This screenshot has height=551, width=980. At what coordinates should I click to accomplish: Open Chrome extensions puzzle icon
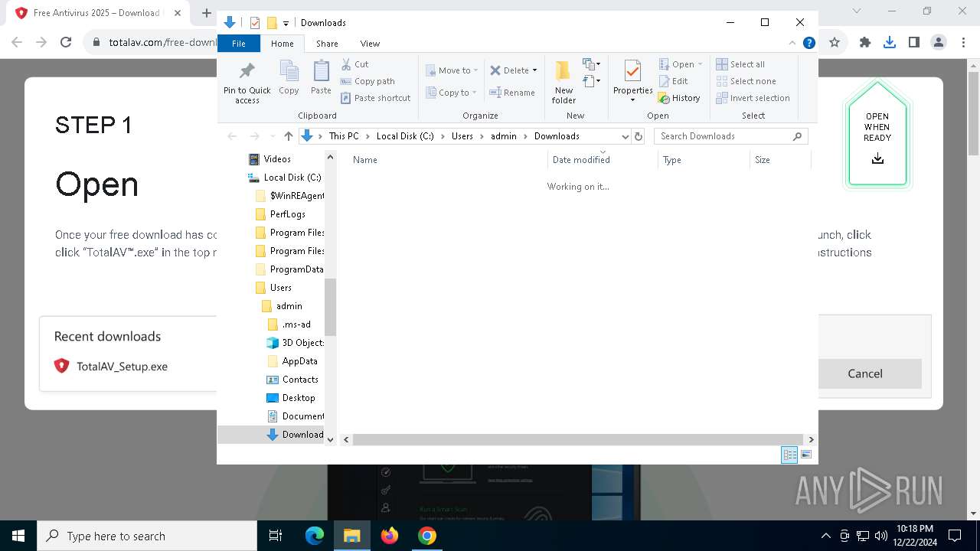[x=864, y=43]
